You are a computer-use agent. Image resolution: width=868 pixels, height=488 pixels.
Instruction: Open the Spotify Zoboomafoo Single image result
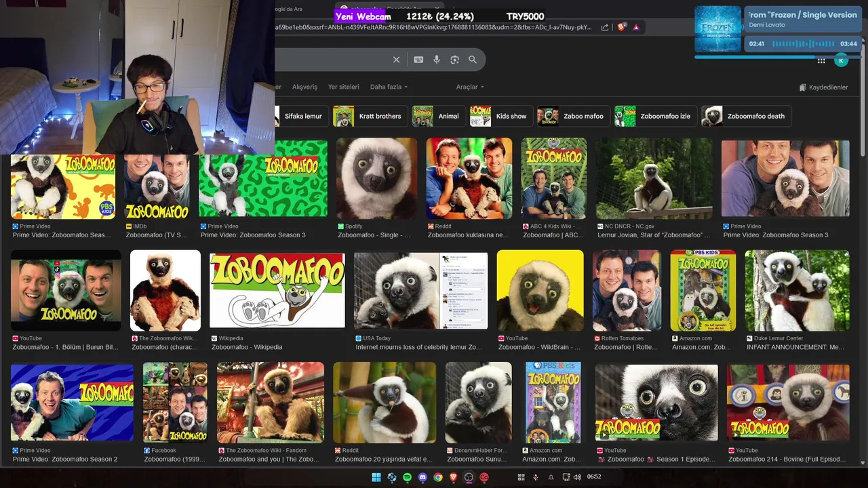point(377,179)
